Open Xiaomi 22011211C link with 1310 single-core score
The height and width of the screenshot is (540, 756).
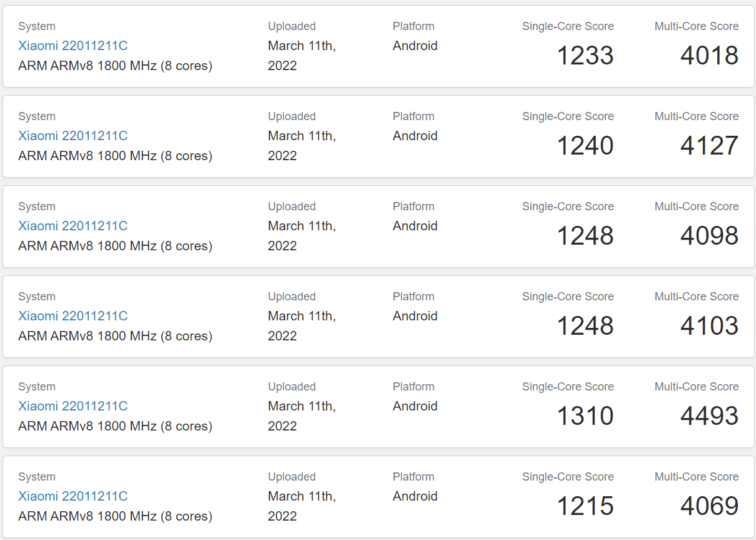point(73,406)
